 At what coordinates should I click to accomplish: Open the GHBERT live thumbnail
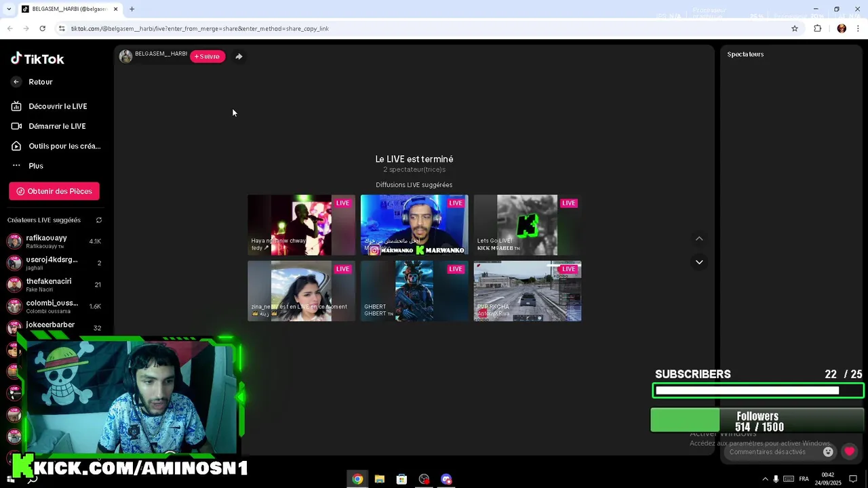[x=414, y=291]
